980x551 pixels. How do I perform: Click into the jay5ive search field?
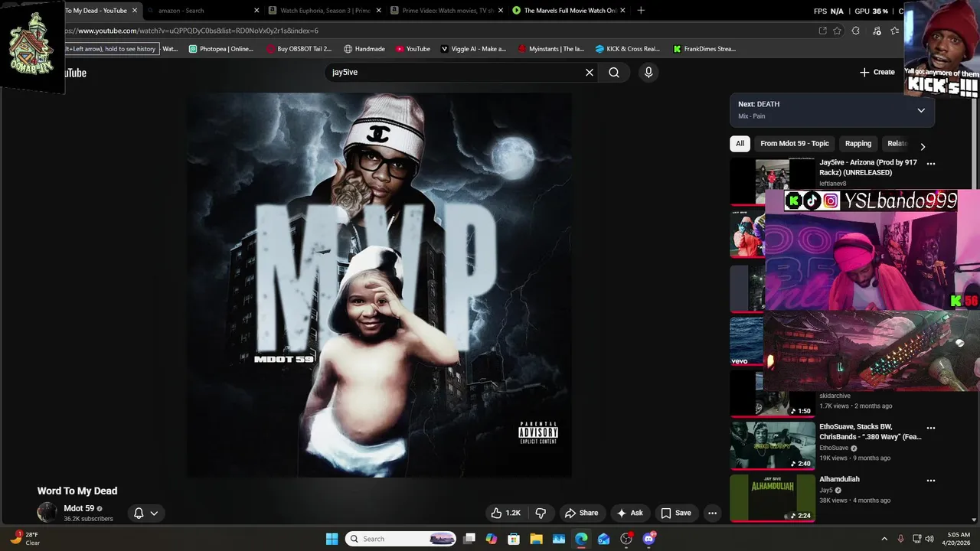click(x=455, y=72)
